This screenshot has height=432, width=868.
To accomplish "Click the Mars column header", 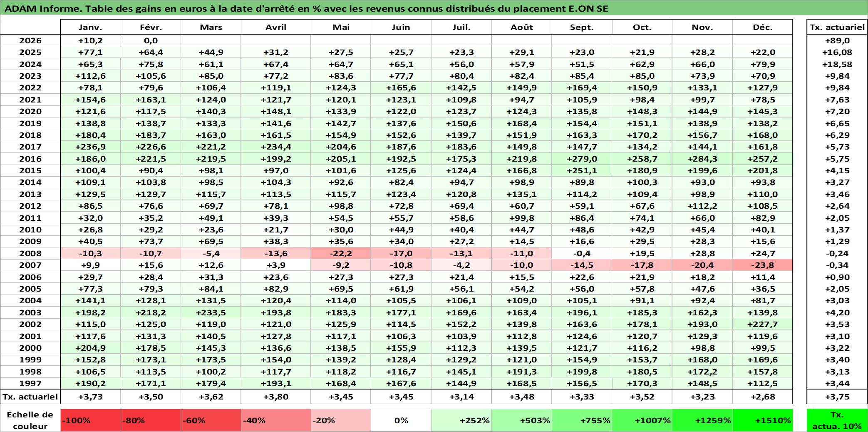I will click(211, 27).
